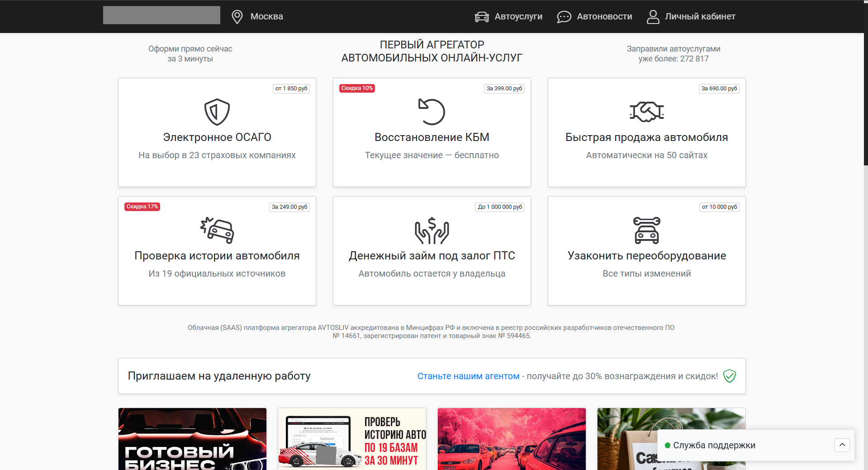Click the restore arrow icon for Восстановление КБМ
Viewport: 868px width, 470px height.
[x=432, y=112]
